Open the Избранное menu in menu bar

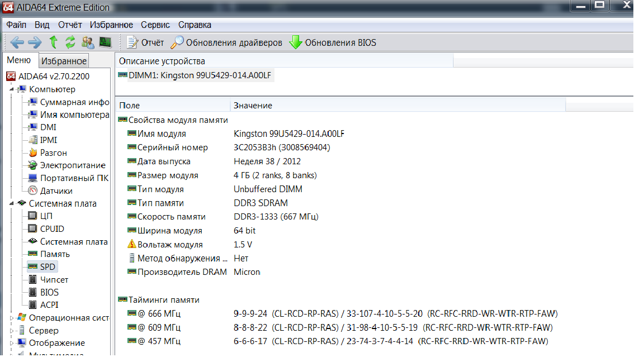pyautogui.click(x=111, y=25)
